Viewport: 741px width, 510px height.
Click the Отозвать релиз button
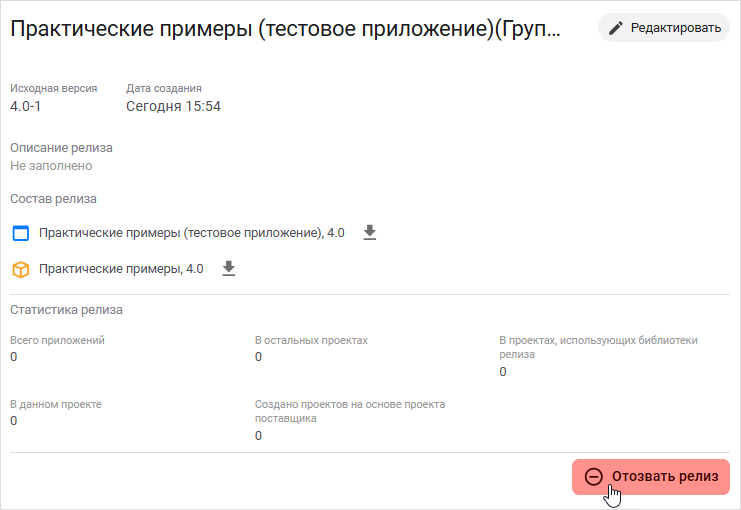pyautogui.click(x=651, y=476)
